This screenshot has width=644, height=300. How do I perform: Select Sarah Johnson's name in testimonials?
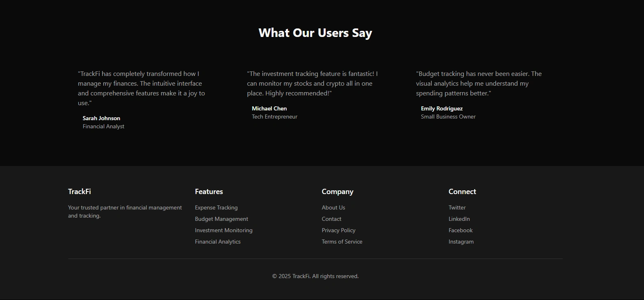pos(101,118)
